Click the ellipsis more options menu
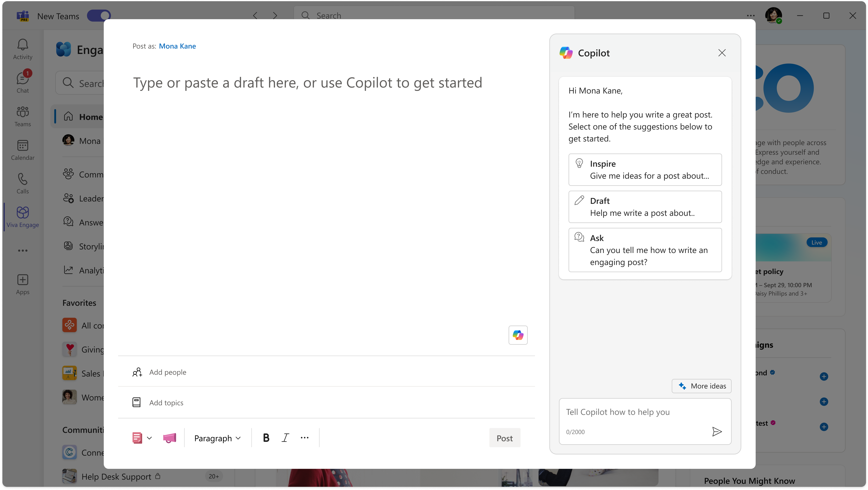 click(305, 437)
